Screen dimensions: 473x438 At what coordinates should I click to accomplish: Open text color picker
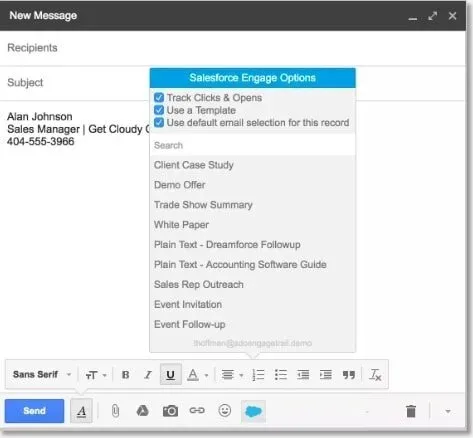(x=193, y=375)
